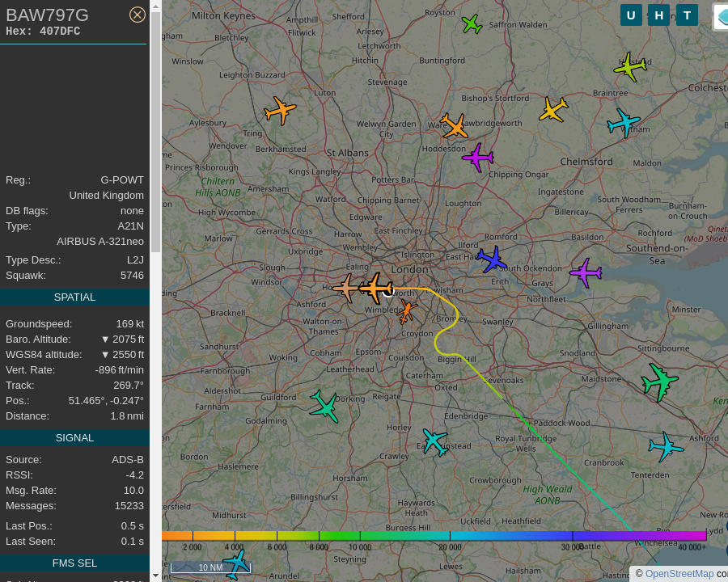Close the BAW797G aircraft details panel
Viewport: 728px width, 582px height.
[138, 14]
